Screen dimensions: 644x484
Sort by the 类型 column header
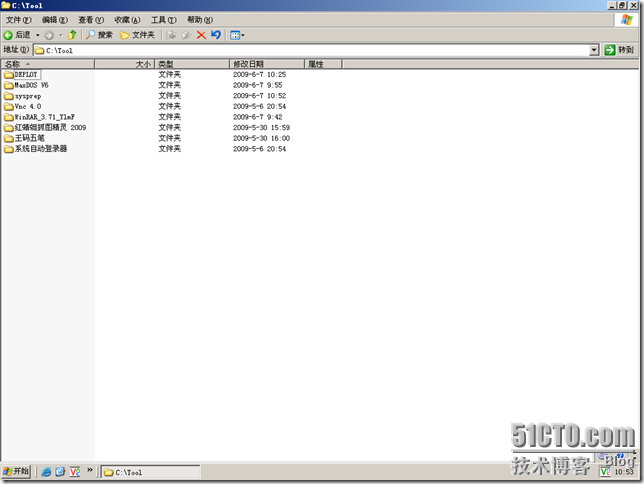coord(192,64)
